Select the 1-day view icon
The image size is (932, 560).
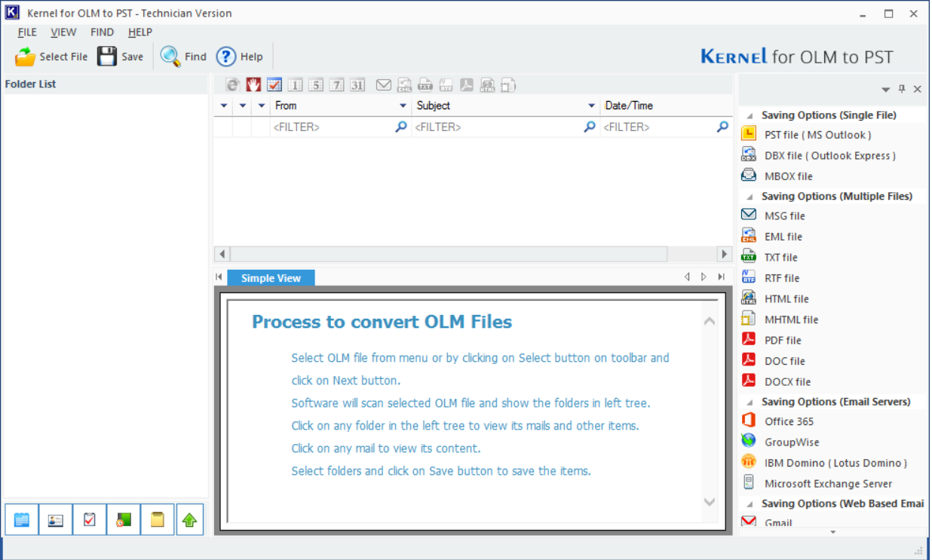295,85
